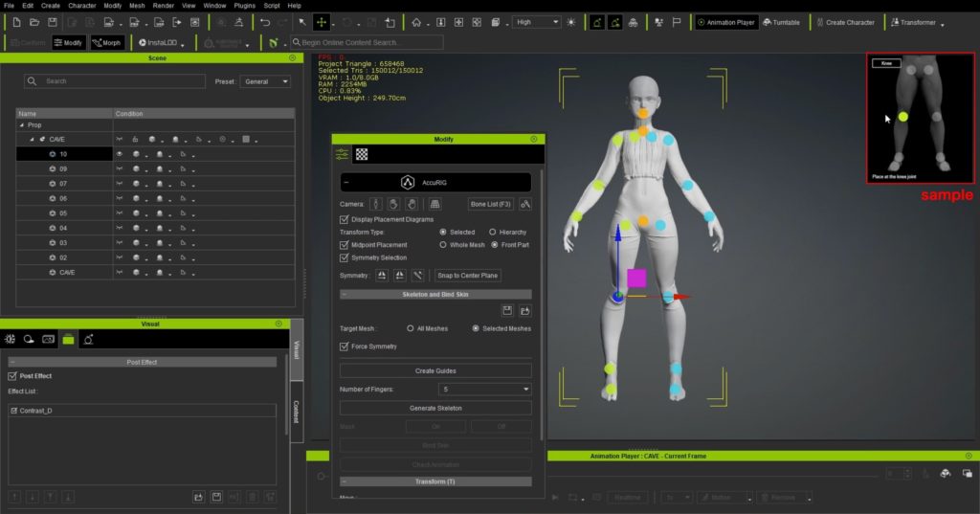Open the Plugins menu
This screenshot has height=514, width=980.
coord(243,6)
